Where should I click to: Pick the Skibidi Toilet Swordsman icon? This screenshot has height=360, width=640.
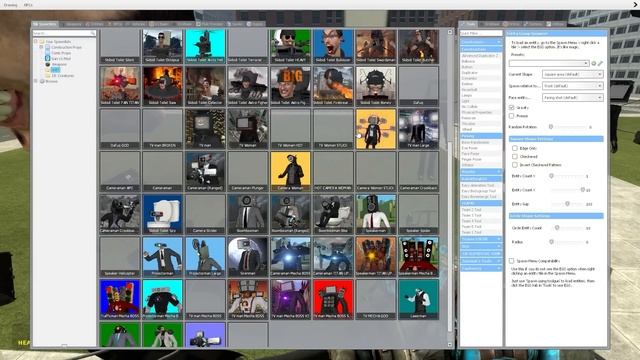[376, 46]
